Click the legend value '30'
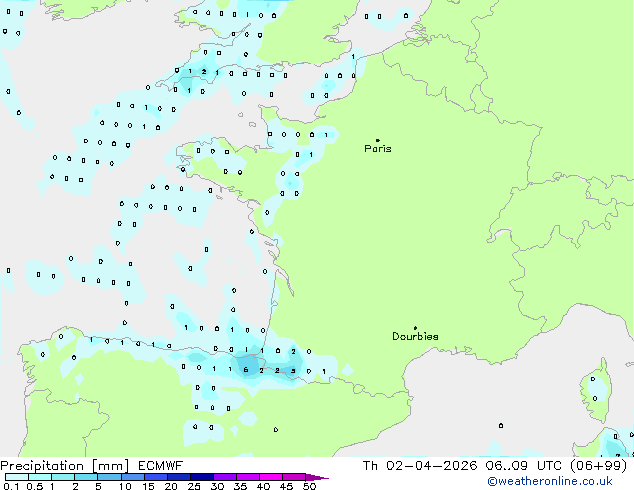Image resolution: width=634 pixels, height=490 pixels. [x=217, y=486]
